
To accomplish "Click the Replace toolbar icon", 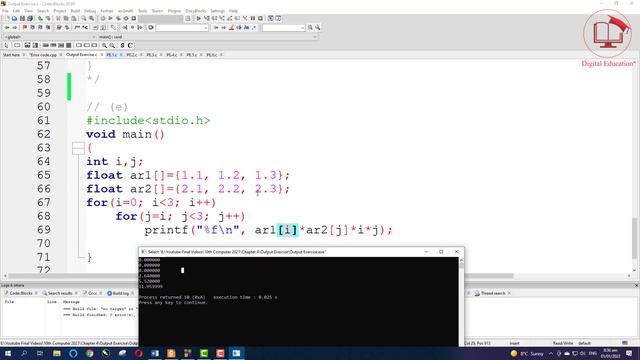I will tap(91, 18).
